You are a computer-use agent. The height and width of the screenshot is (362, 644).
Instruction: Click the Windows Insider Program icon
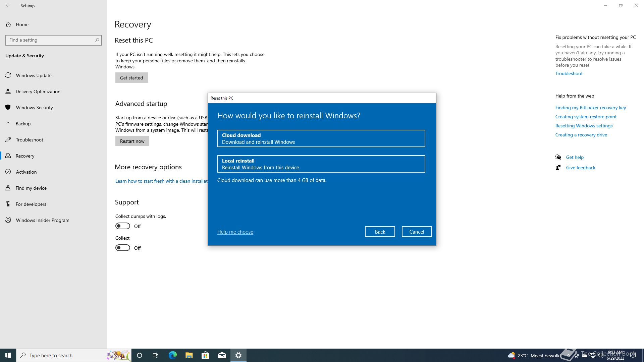click(8, 220)
